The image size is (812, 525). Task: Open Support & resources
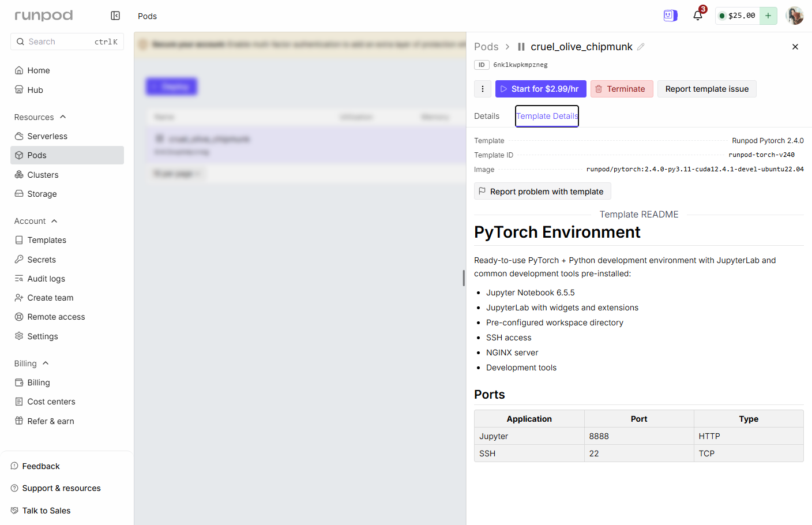point(56,488)
